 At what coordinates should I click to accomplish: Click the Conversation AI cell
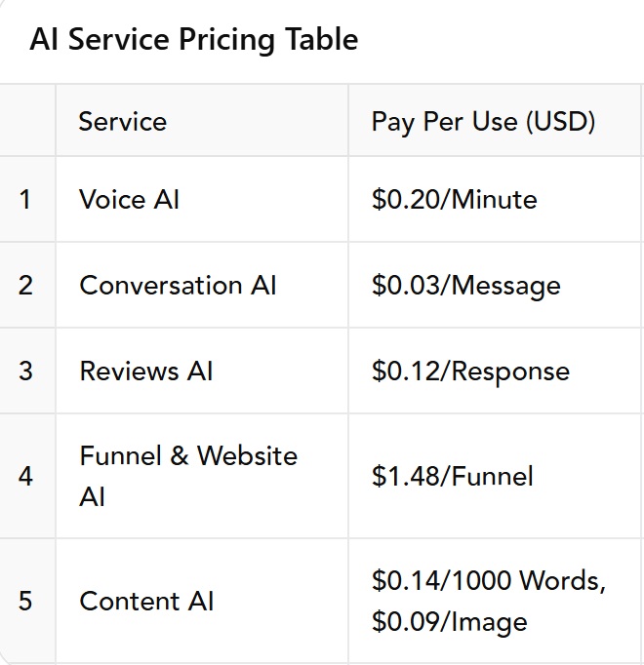(202, 285)
